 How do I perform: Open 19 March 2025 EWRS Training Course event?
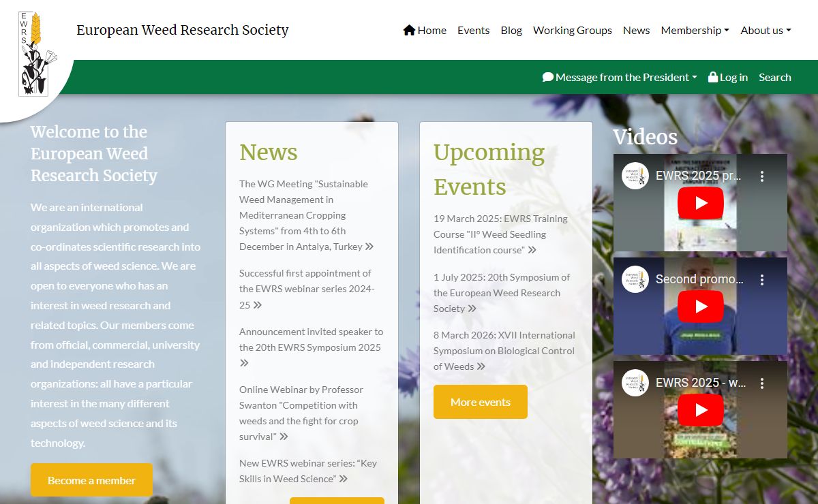tap(500, 234)
